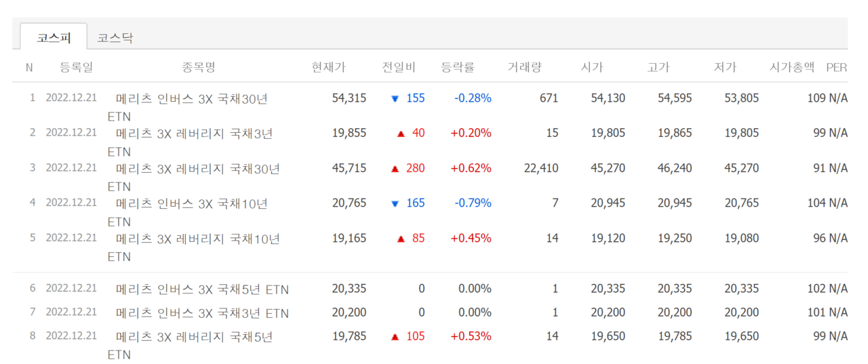Click the low price 19,080
The width and height of the screenshot is (868, 364).
coord(742,239)
